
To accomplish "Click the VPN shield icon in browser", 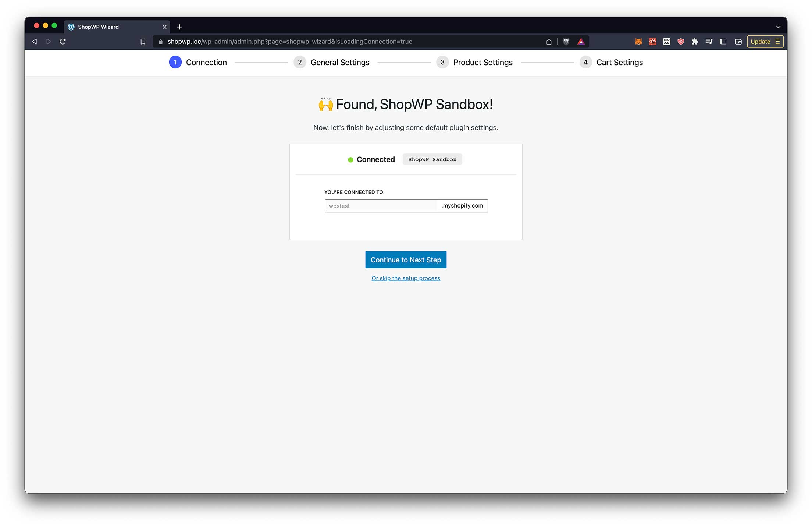I will coord(681,42).
